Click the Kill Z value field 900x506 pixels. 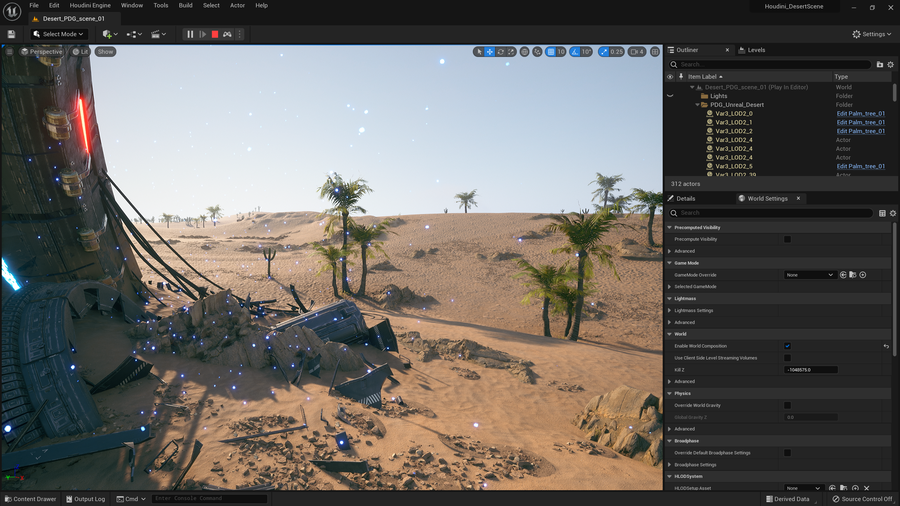click(810, 370)
